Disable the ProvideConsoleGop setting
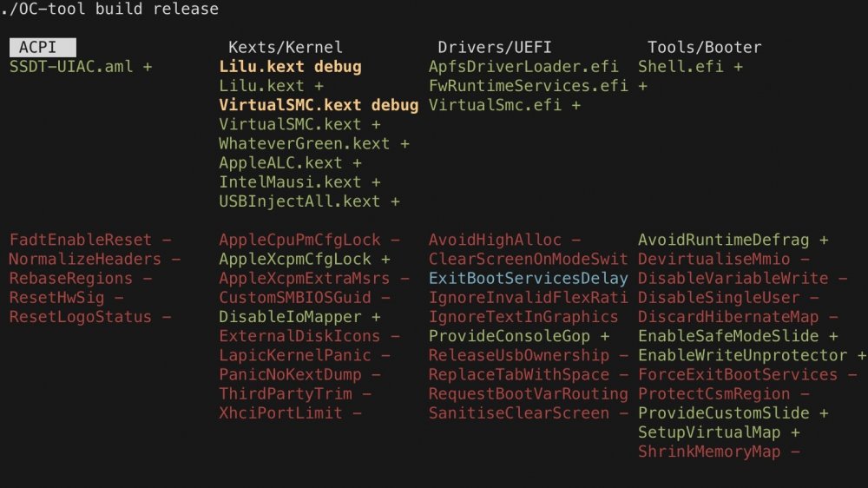Screen dimensions: 868x488 [x=519, y=336]
